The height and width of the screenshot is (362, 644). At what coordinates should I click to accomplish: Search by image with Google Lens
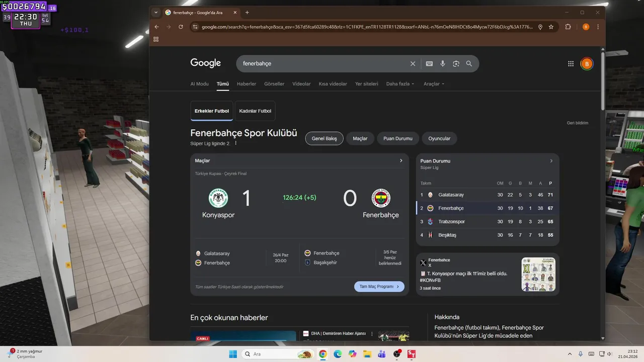456,64
